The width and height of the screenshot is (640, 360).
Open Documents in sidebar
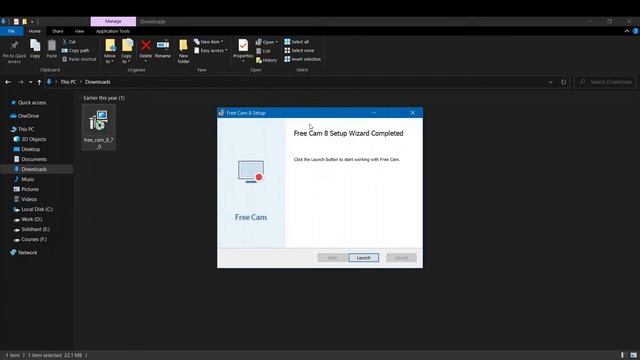tap(30, 159)
